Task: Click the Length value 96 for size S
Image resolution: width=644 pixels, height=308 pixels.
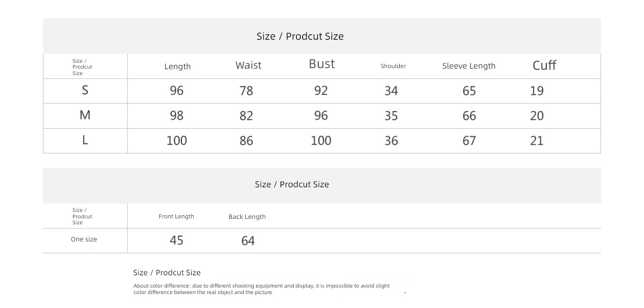Action: click(x=177, y=91)
